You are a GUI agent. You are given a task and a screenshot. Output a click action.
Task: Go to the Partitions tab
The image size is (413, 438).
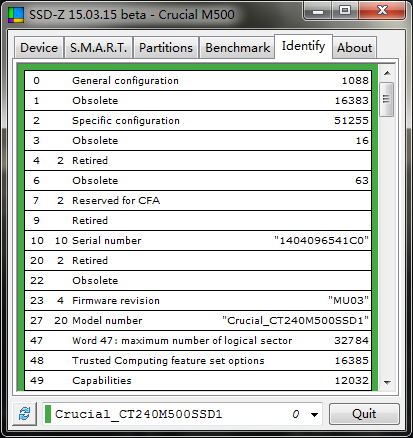click(166, 48)
